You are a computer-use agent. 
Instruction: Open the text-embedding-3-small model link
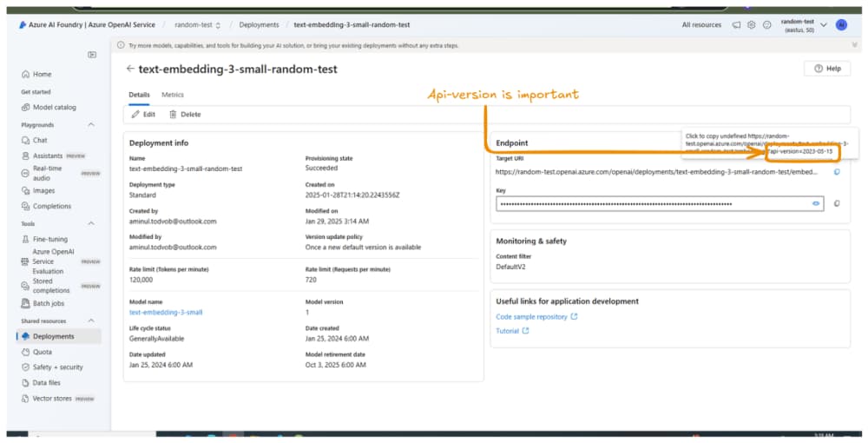coord(166,313)
